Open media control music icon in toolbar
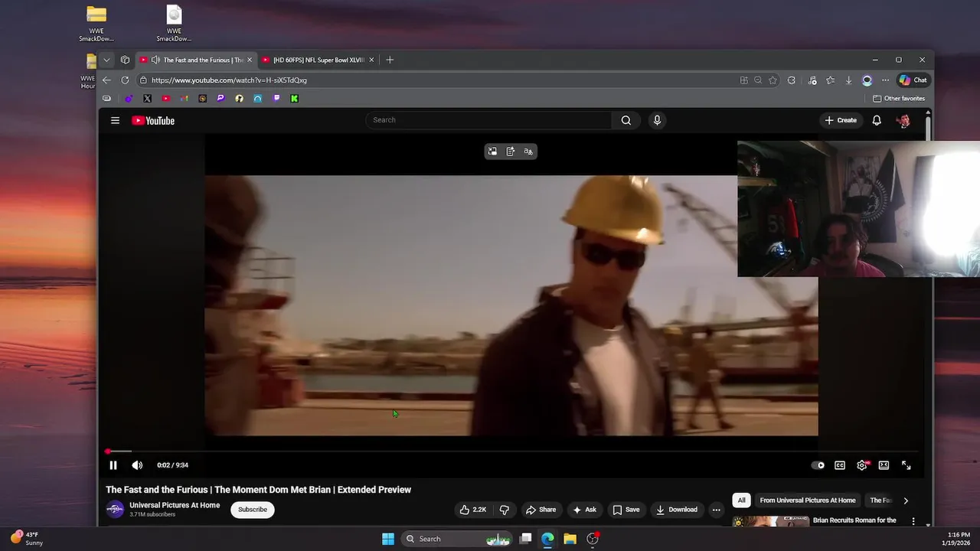The width and height of the screenshot is (980, 551). coord(812,80)
